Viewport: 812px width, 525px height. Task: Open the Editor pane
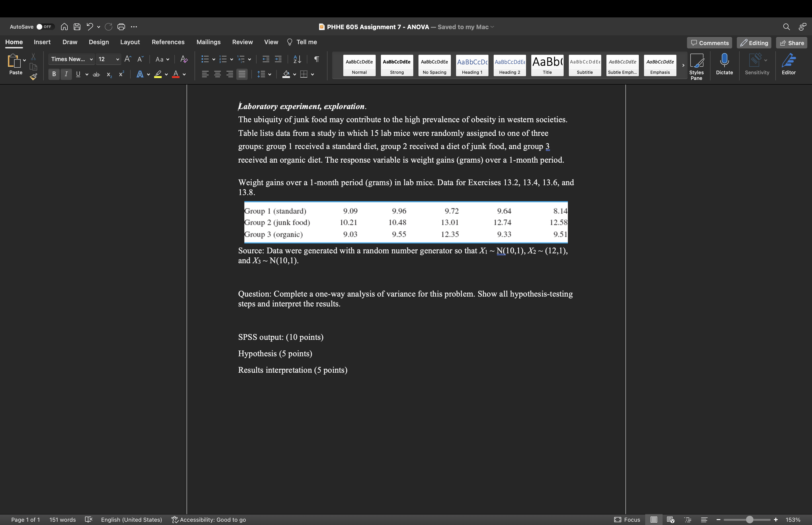pyautogui.click(x=789, y=65)
